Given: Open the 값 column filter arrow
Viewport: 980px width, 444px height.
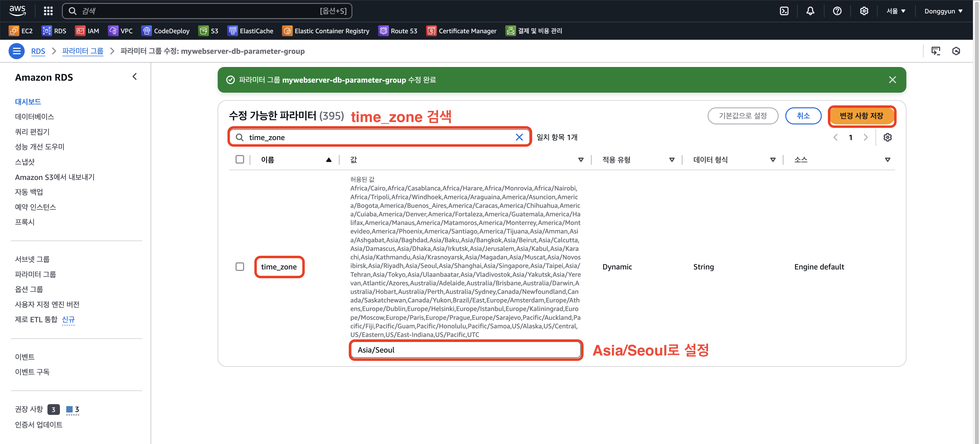Looking at the screenshot, I should tap(581, 160).
